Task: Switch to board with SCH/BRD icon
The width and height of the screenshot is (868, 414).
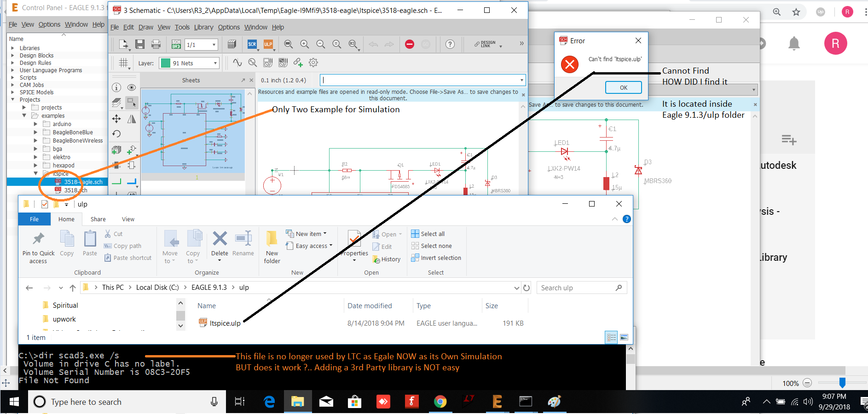Action: coord(176,44)
